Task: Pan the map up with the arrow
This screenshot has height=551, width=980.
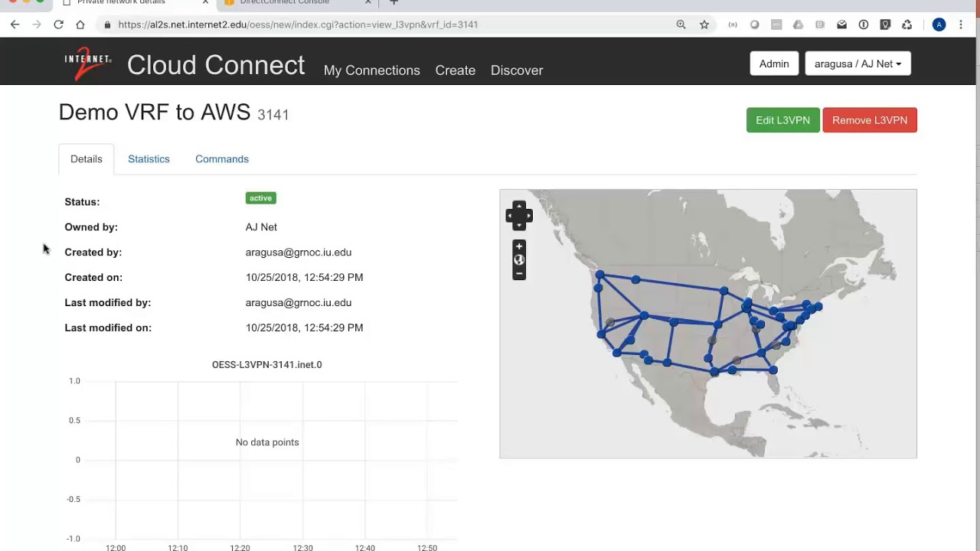Action: pos(519,206)
